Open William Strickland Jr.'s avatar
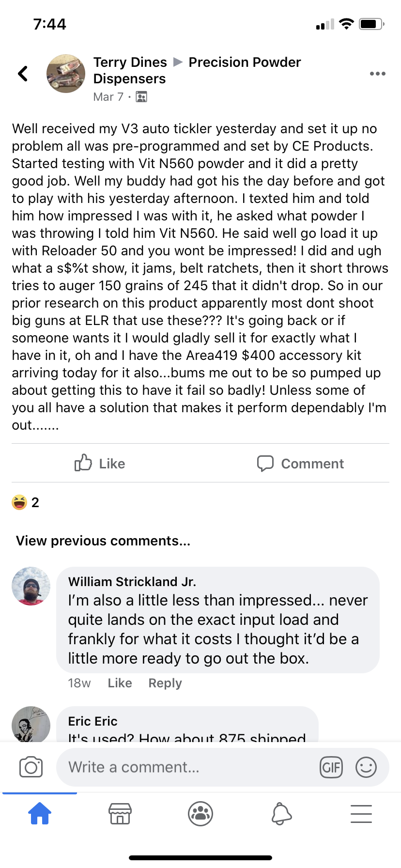401x868 pixels. (x=31, y=586)
